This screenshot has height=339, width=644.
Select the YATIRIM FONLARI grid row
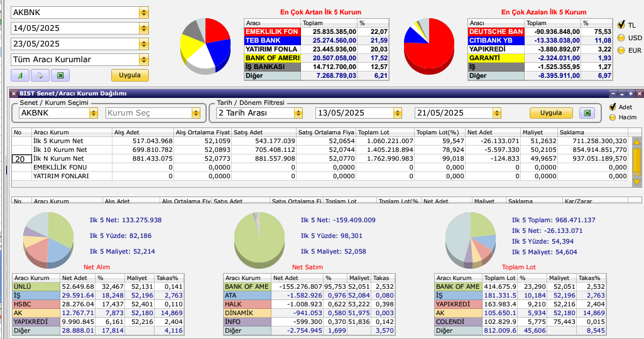click(x=321, y=176)
